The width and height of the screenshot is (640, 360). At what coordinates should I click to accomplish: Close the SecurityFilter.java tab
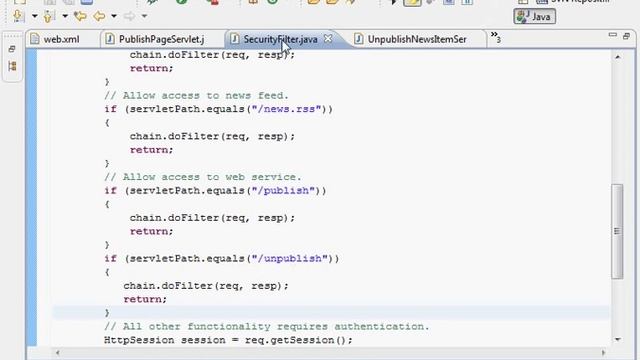pos(328,39)
